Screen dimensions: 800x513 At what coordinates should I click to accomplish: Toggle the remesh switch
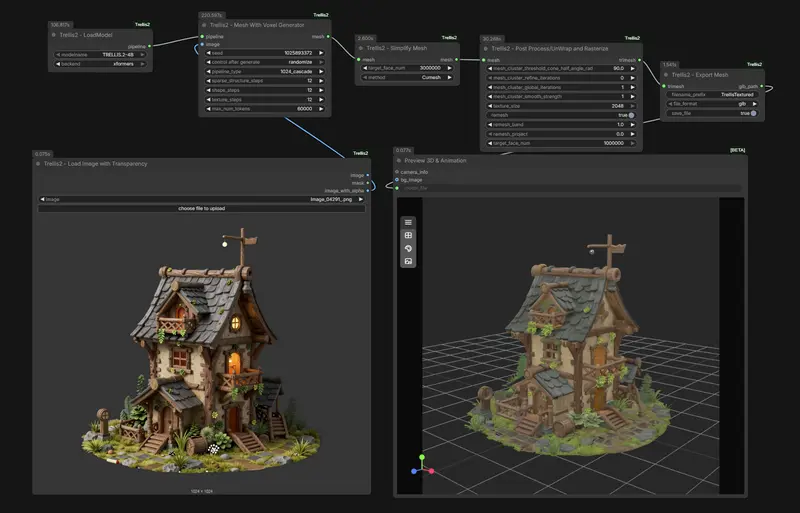(631, 115)
